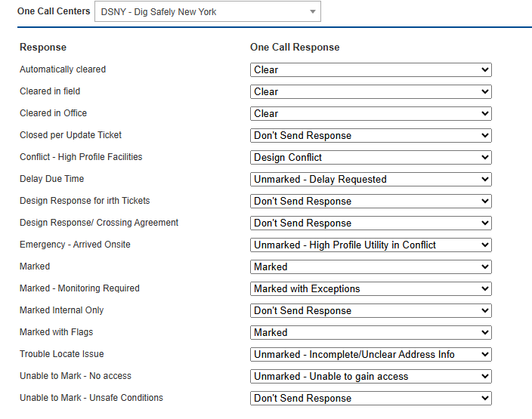The height and width of the screenshot is (419, 532).
Task: Click 'Emergency - Arrived Onsite' label
Action: [75, 245]
